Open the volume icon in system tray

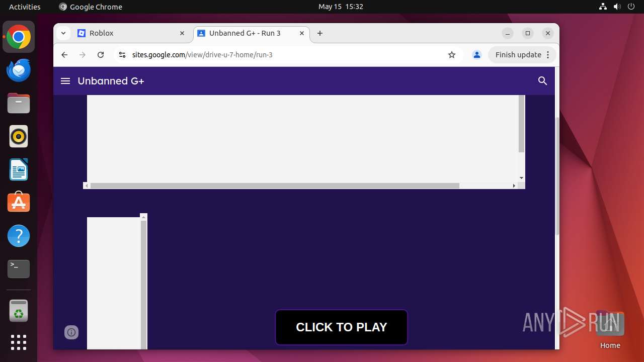617,7
